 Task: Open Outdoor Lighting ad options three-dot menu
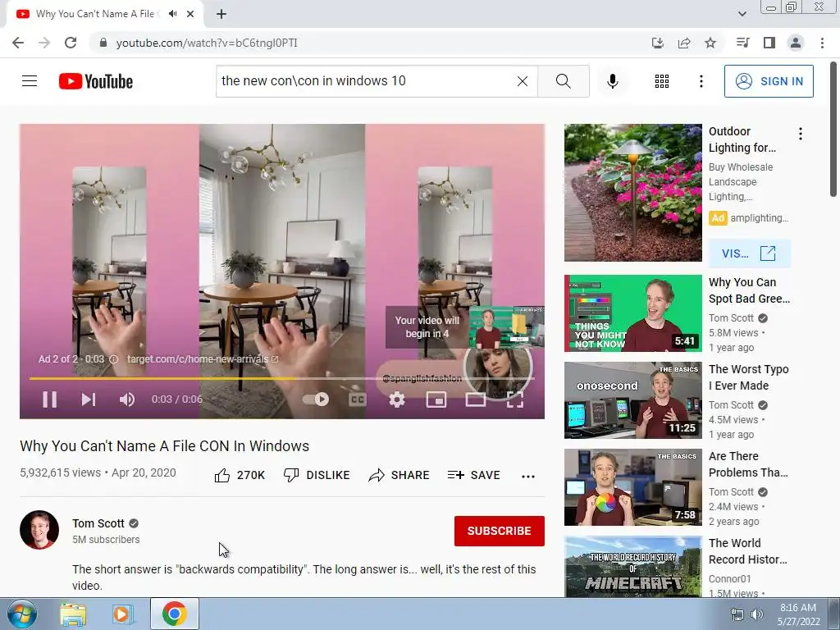(801, 134)
